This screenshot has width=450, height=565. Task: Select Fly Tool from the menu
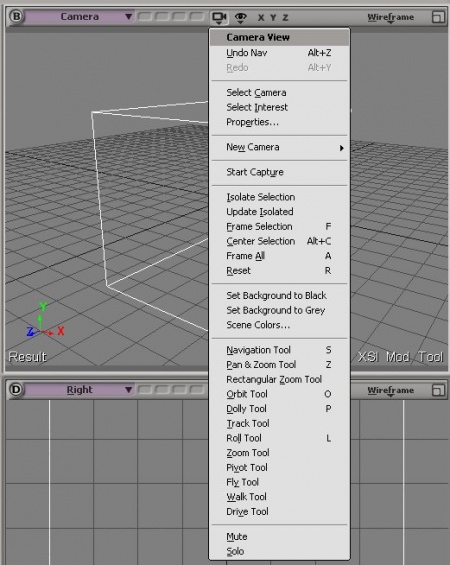click(x=279, y=482)
